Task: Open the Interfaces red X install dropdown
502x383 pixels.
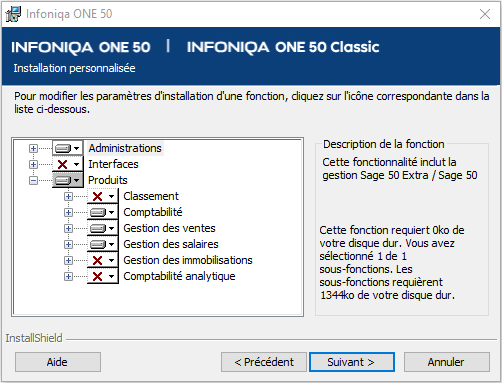Action: [x=68, y=164]
